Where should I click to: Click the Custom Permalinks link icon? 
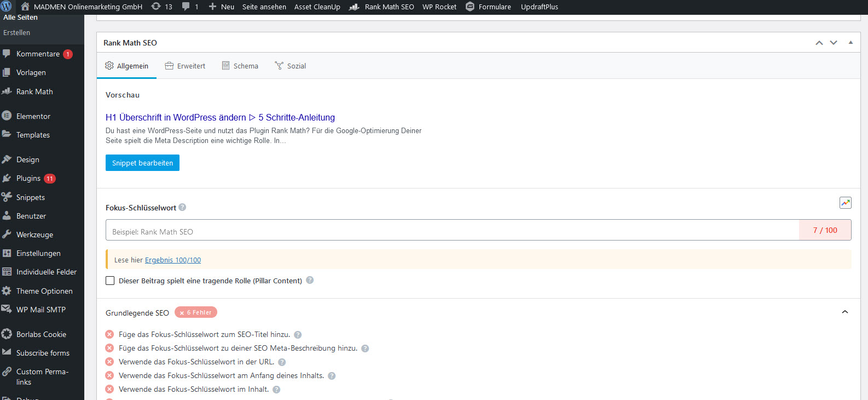(7, 372)
